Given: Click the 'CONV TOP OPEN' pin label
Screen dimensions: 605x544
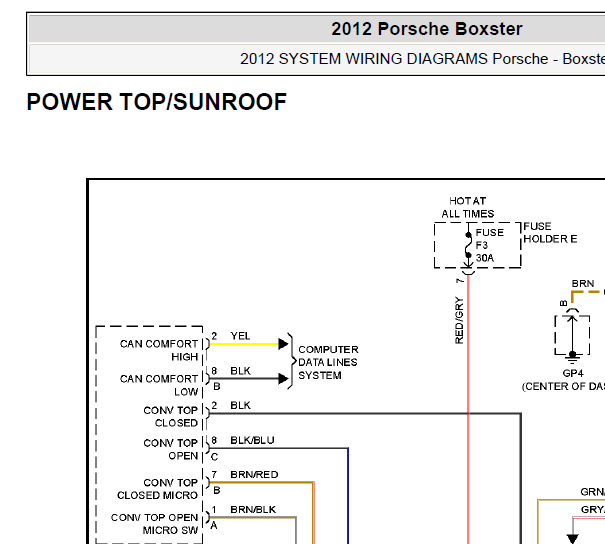Looking at the screenshot, I should click(x=171, y=449).
